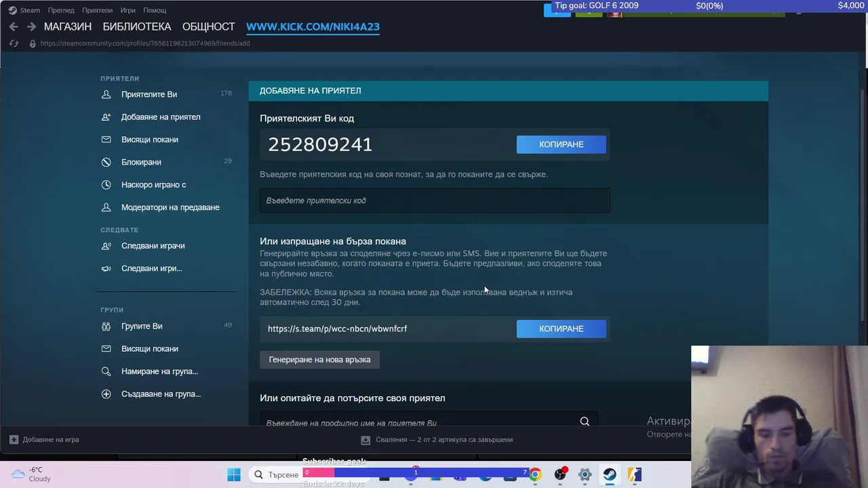The image size is (868, 488).
Task: Open Steam from the taskbar
Action: click(610, 474)
